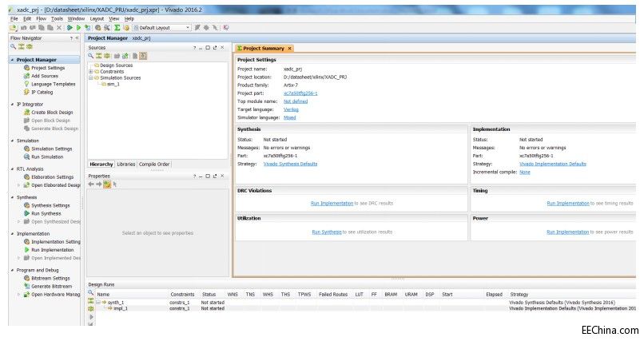The image size is (644, 341).
Task: Click the search icon in Sources panel
Action: 91,55
